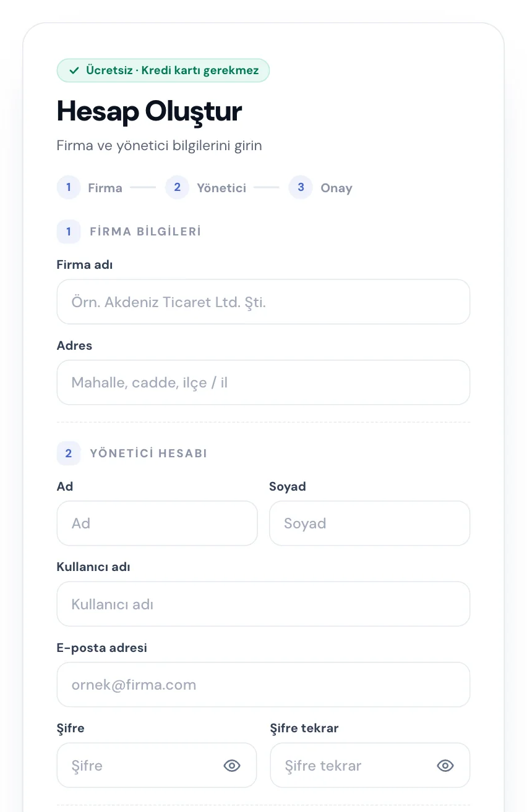The height and width of the screenshot is (812, 527).
Task: Select the Ad input box
Action: pos(157,523)
